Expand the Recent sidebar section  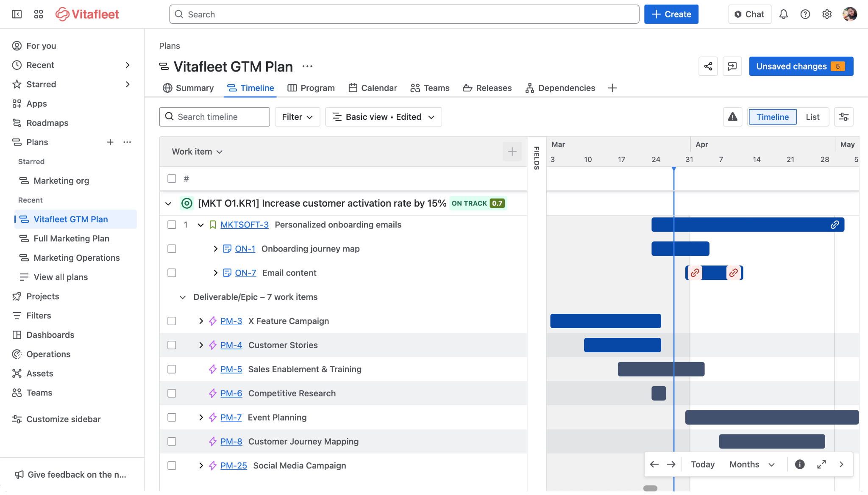pyautogui.click(x=128, y=65)
